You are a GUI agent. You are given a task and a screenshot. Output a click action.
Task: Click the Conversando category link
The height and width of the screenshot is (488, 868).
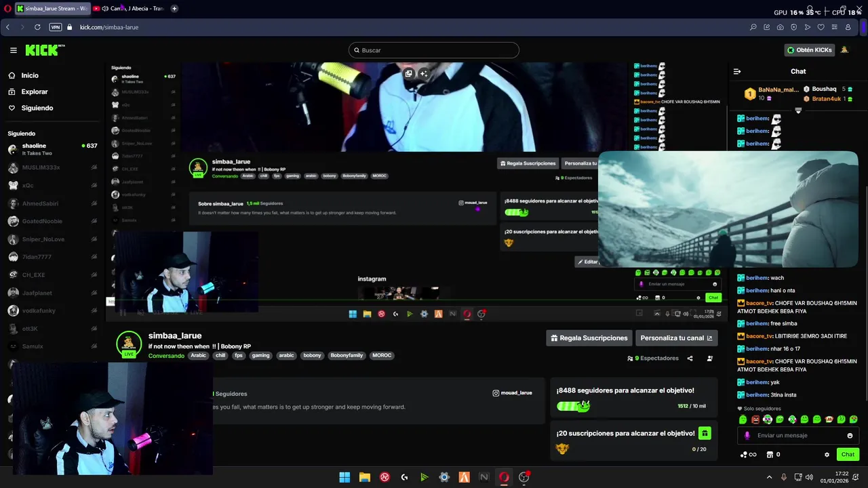coord(166,356)
